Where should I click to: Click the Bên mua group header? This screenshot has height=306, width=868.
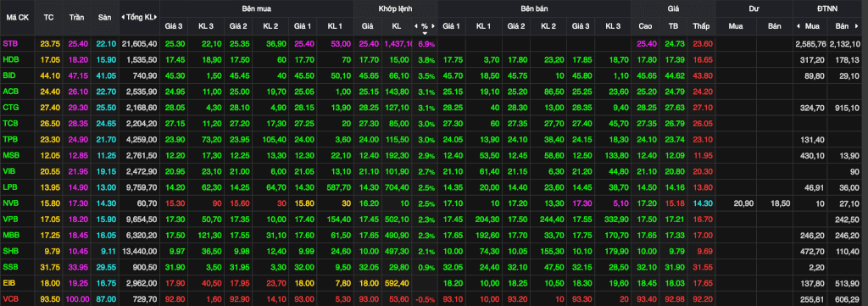pyautogui.click(x=256, y=8)
